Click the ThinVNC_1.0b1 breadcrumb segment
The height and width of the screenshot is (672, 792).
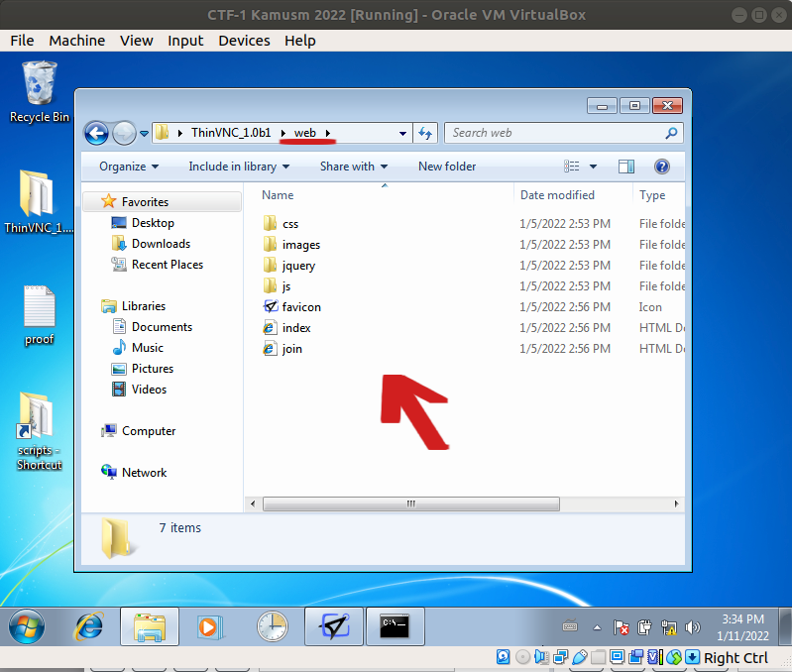(x=231, y=133)
